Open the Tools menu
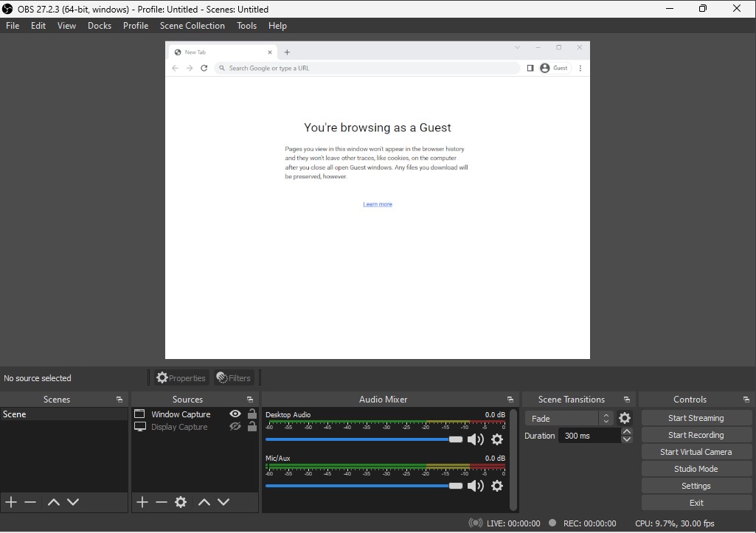The width and height of the screenshot is (756, 533). (246, 26)
